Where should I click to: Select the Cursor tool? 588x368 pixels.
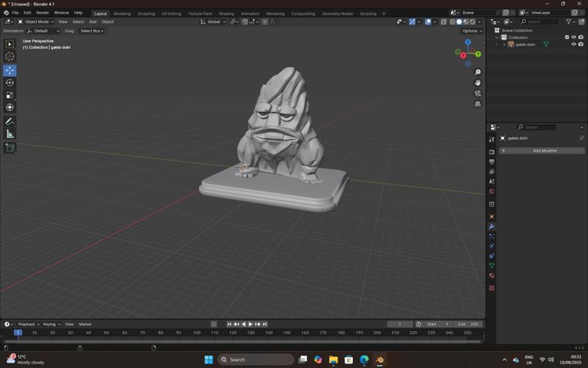(10, 57)
